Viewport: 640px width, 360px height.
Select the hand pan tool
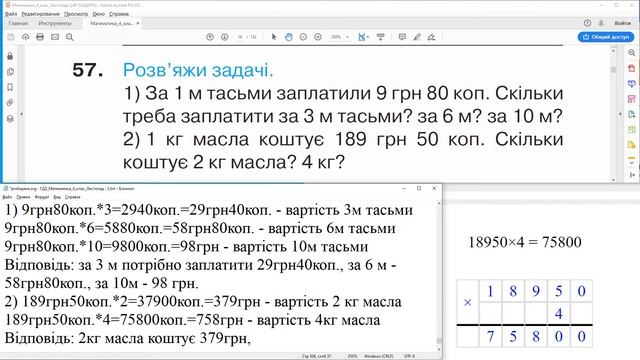289,37
